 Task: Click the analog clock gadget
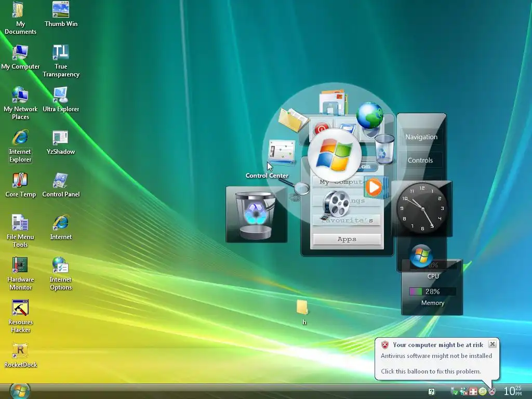422,209
